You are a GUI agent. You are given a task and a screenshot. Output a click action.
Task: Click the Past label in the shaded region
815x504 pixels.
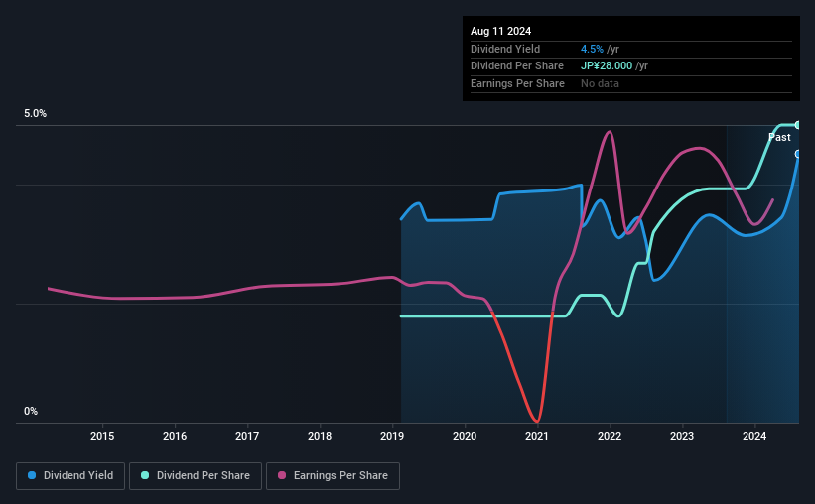click(779, 137)
